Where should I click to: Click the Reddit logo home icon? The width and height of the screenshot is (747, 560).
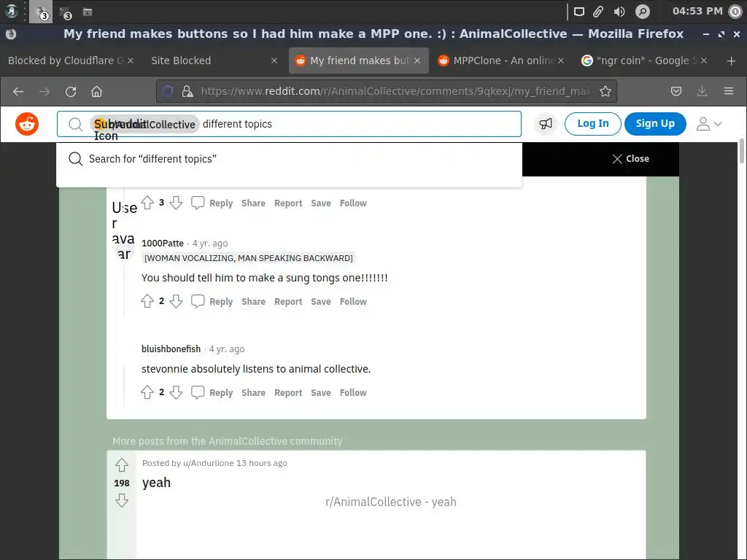point(27,124)
